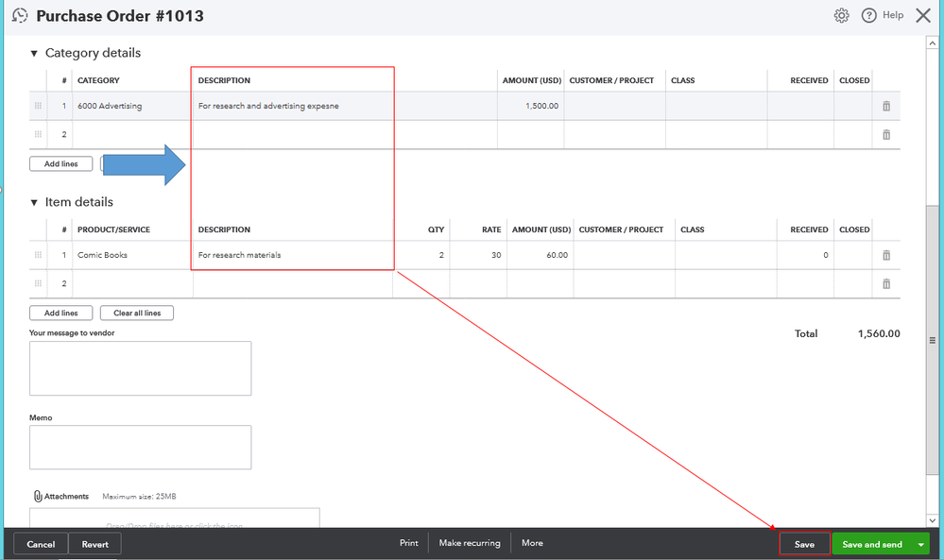Image resolution: width=944 pixels, height=560 pixels.
Task: Click the quantity 2 cell for Comic Books
Action: tap(421, 255)
